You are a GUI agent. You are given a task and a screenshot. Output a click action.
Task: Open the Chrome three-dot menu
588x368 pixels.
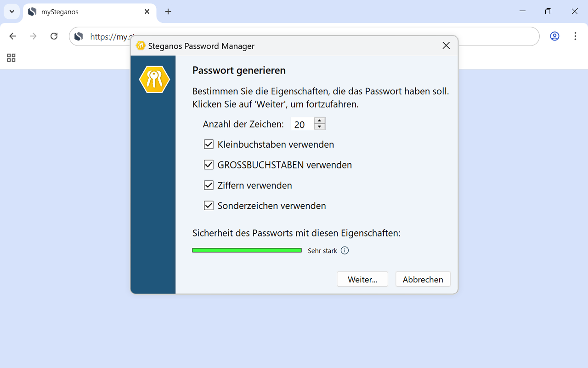coord(575,36)
